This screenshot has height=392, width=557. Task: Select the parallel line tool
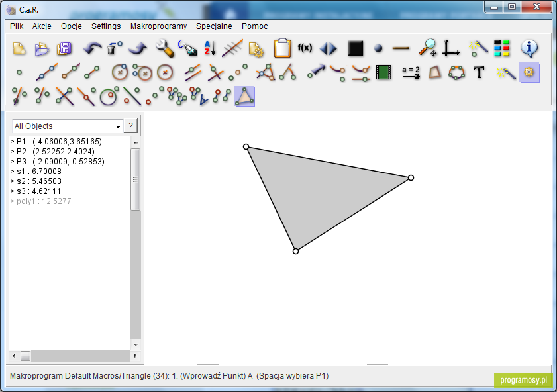point(193,72)
